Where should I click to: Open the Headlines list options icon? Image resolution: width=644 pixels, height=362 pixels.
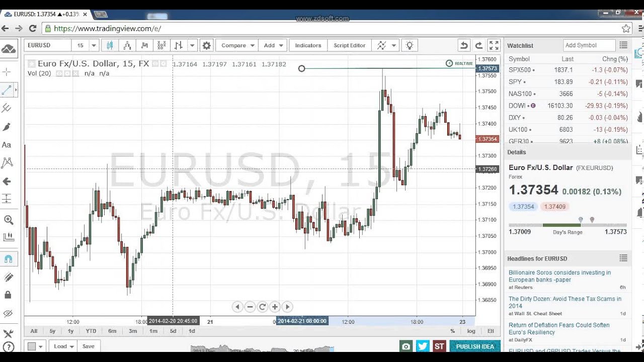click(x=623, y=258)
